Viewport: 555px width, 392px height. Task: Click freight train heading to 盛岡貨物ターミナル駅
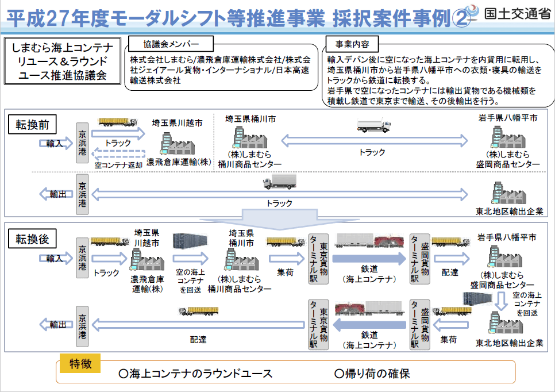tap(369, 241)
